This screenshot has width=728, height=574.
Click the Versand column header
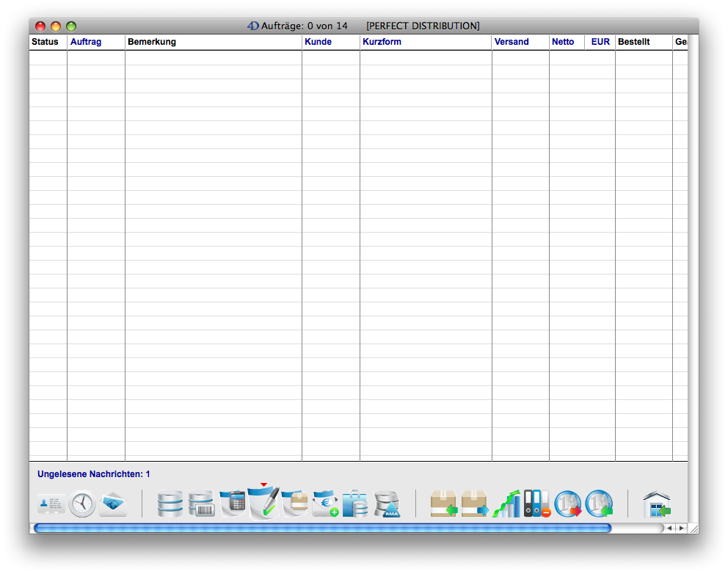pyautogui.click(x=512, y=42)
